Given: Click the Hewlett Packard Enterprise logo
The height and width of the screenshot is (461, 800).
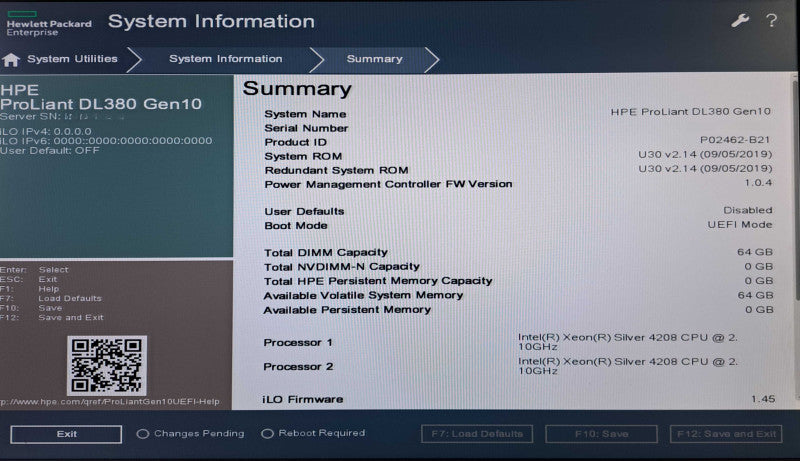Looking at the screenshot, I should (49, 24).
